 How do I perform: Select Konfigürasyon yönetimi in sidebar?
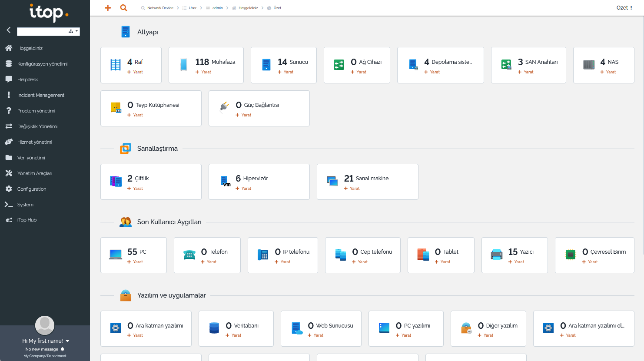[42, 64]
